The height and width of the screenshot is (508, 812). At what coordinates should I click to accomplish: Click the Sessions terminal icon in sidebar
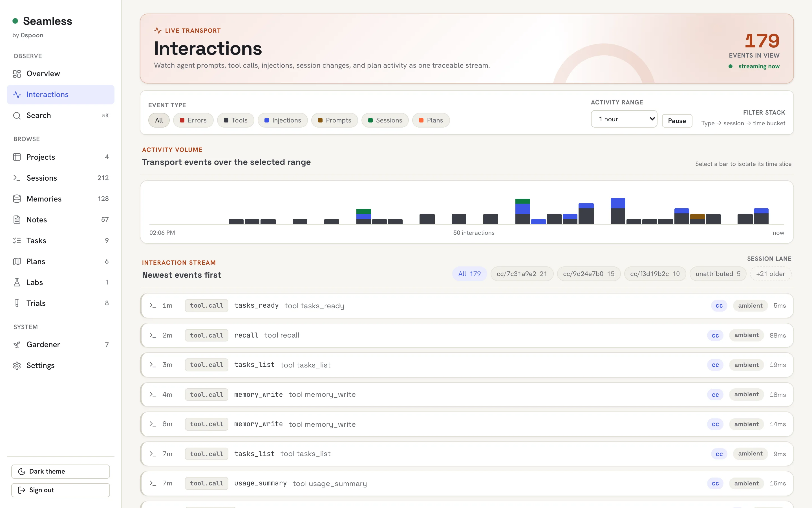coord(17,178)
